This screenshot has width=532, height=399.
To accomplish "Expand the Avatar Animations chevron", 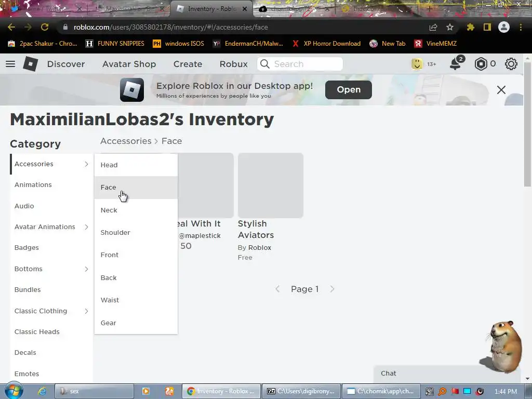I will tap(86, 227).
